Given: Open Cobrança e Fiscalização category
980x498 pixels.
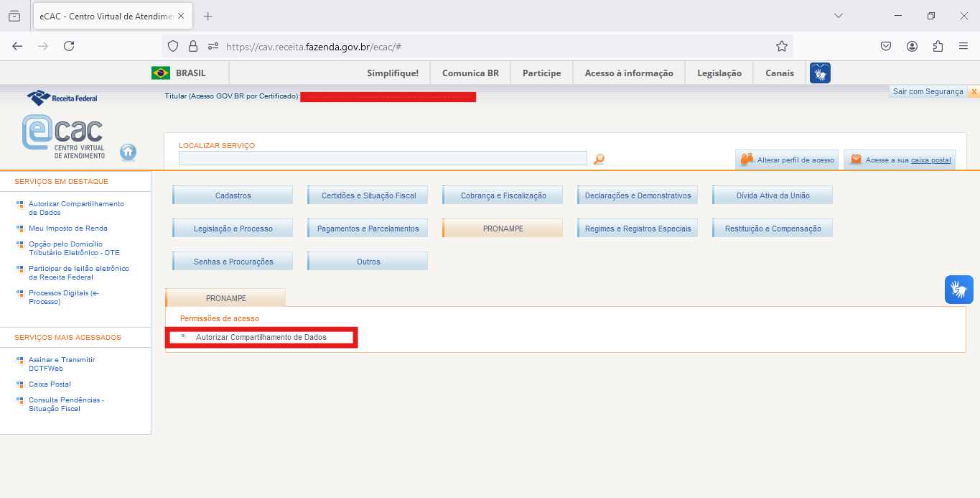Looking at the screenshot, I should pyautogui.click(x=503, y=195).
